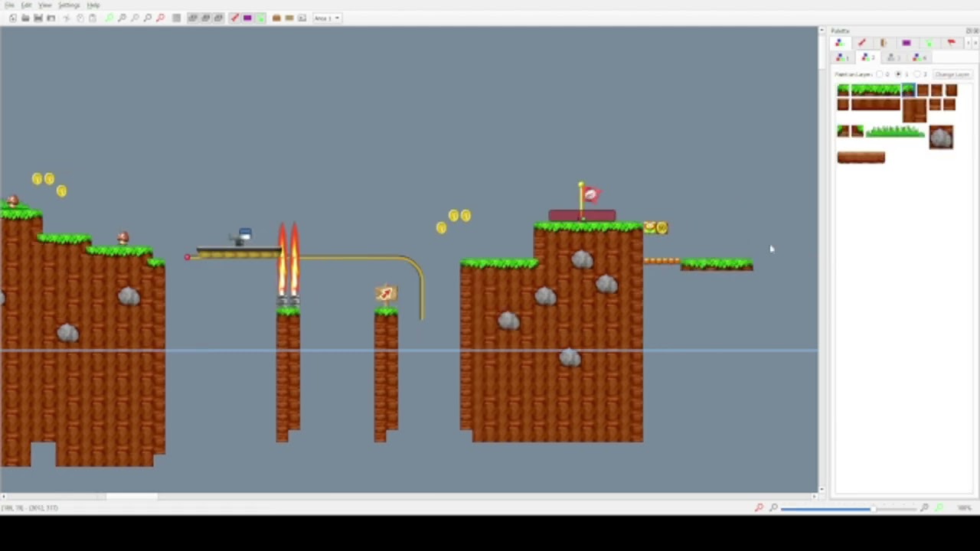Screen dimensions: 980x551
Task: Select paint-on layer 2 radio button
Action: (917, 74)
